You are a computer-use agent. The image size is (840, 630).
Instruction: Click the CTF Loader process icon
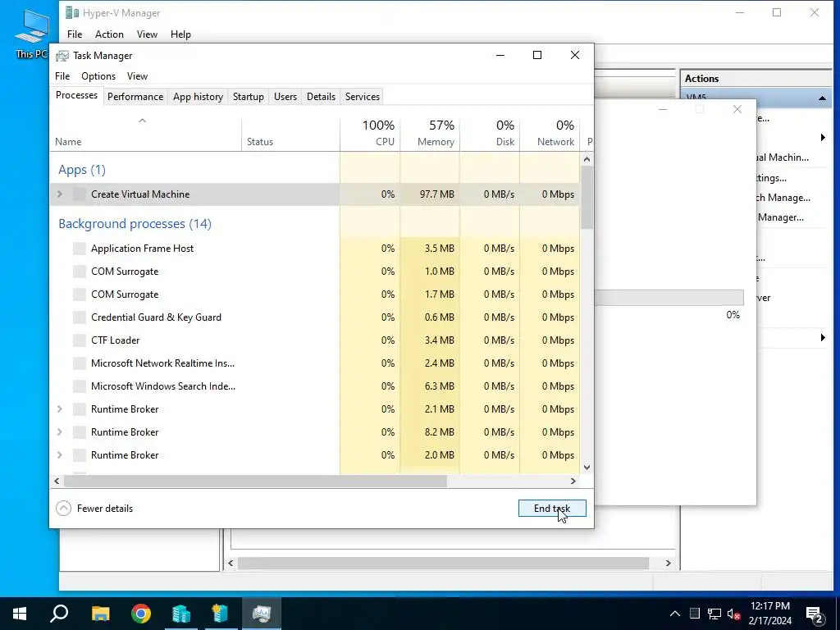tap(80, 340)
